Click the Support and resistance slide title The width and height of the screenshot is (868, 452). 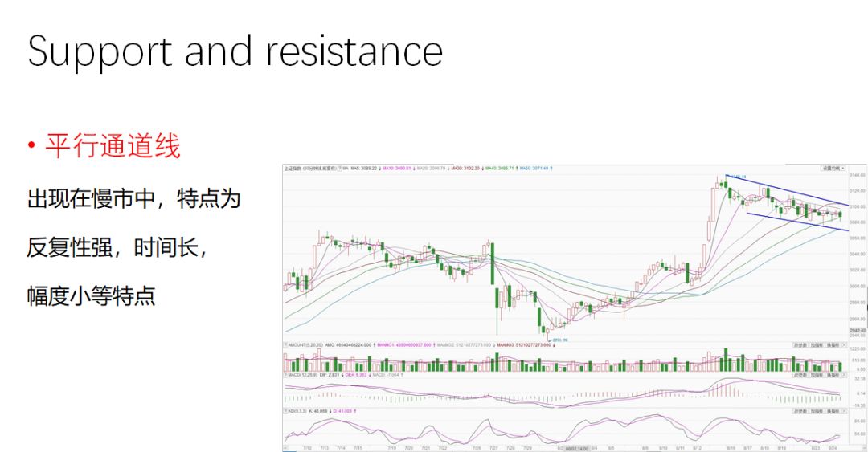pos(235,51)
